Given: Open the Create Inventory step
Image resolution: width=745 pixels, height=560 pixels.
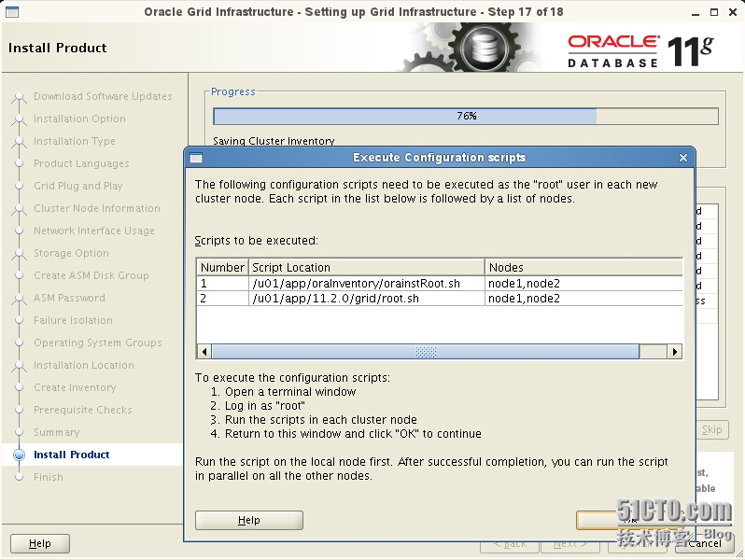Looking at the screenshot, I should click(75, 387).
